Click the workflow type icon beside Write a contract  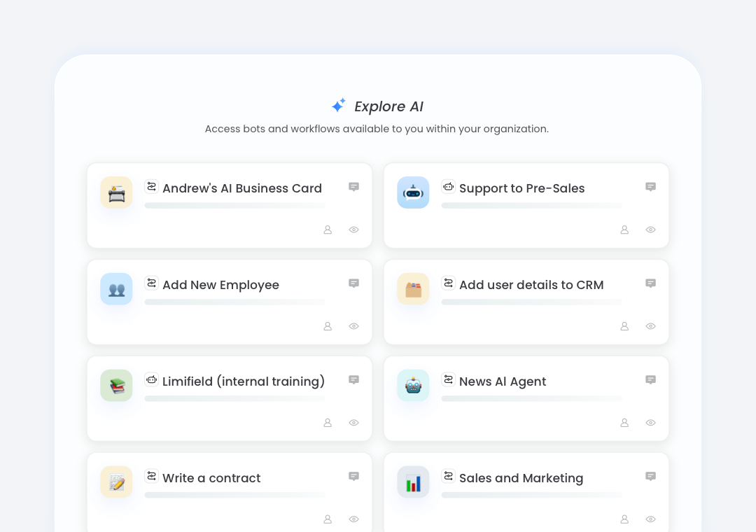[151, 477]
